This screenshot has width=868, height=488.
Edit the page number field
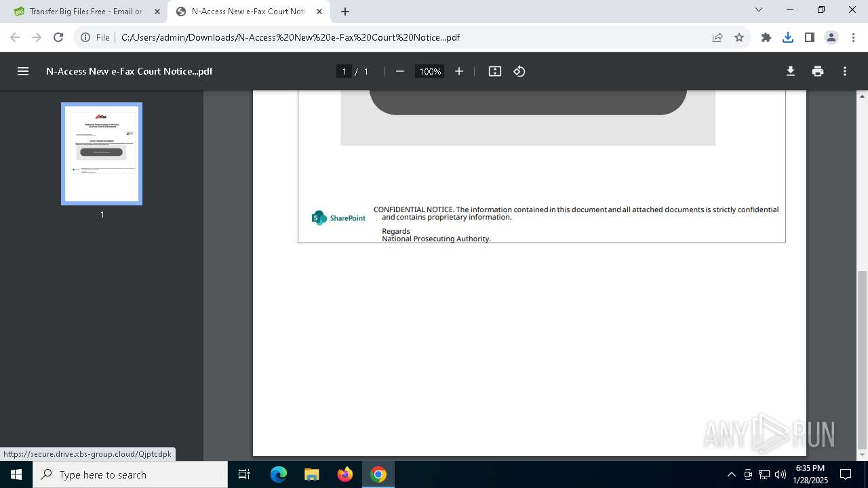coord(344,71)
